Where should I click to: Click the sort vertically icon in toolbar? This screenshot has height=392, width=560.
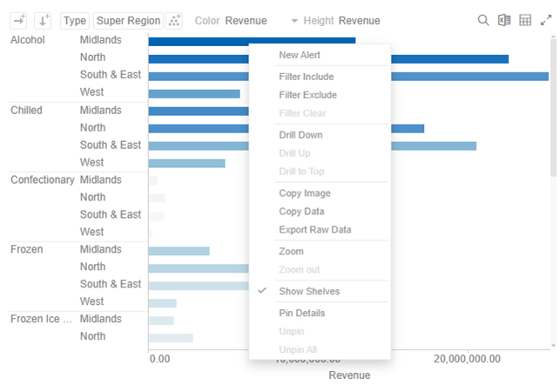point(42,20)
